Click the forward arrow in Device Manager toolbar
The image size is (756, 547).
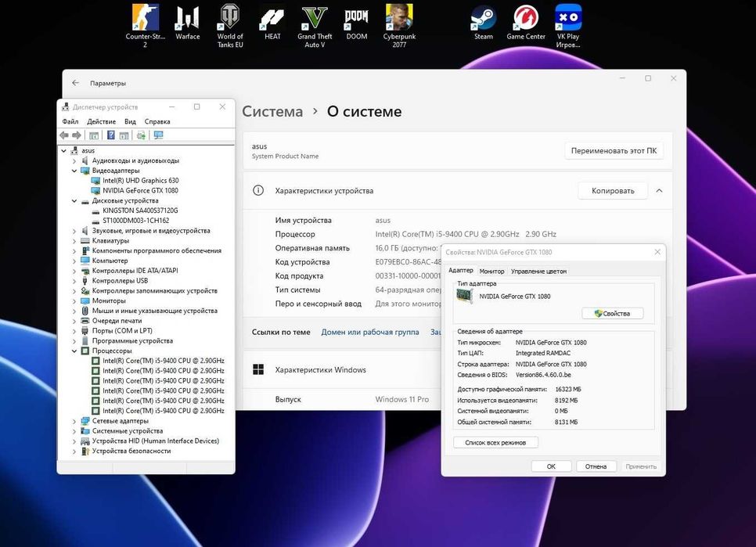tap(77, 135)
